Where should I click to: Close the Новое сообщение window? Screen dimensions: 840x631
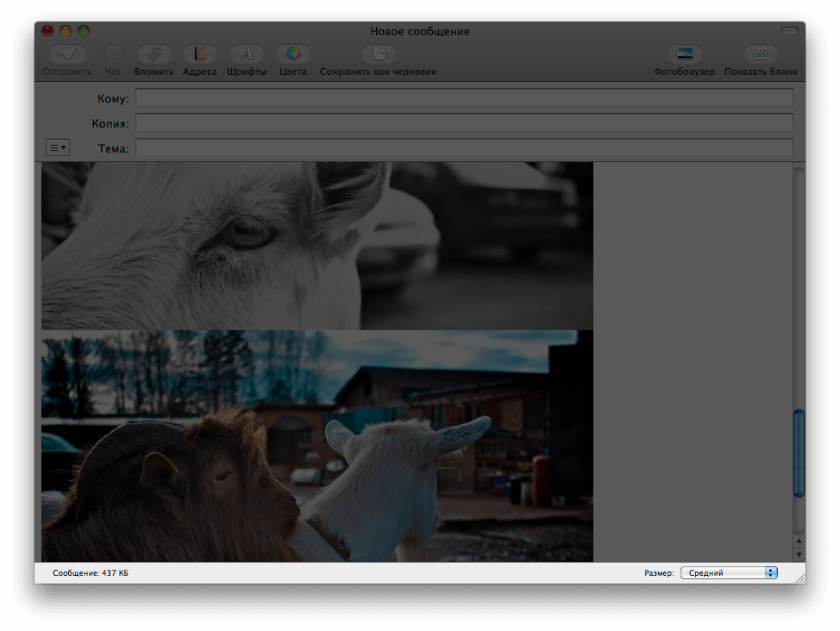(47, 31)
